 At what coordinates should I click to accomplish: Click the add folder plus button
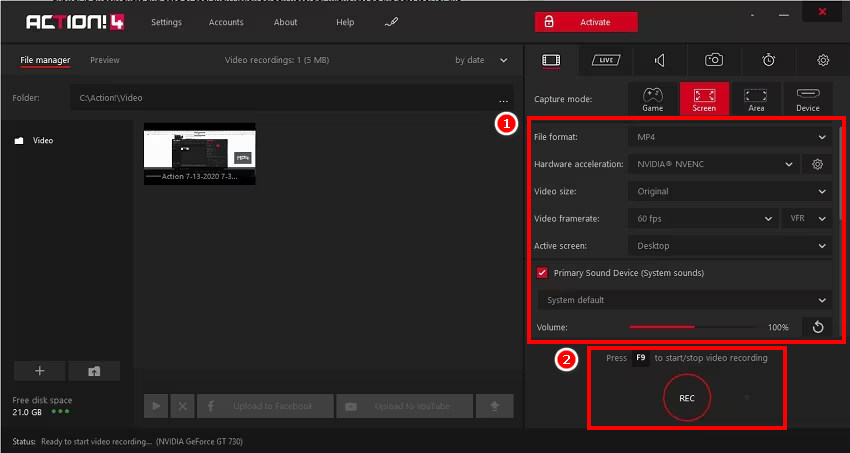click(x=40, y=371)
